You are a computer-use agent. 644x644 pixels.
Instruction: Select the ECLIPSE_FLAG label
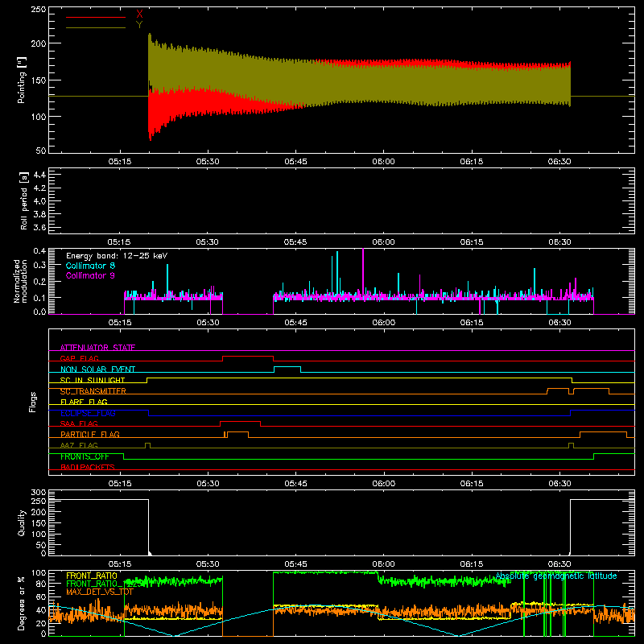coord(88,413)
